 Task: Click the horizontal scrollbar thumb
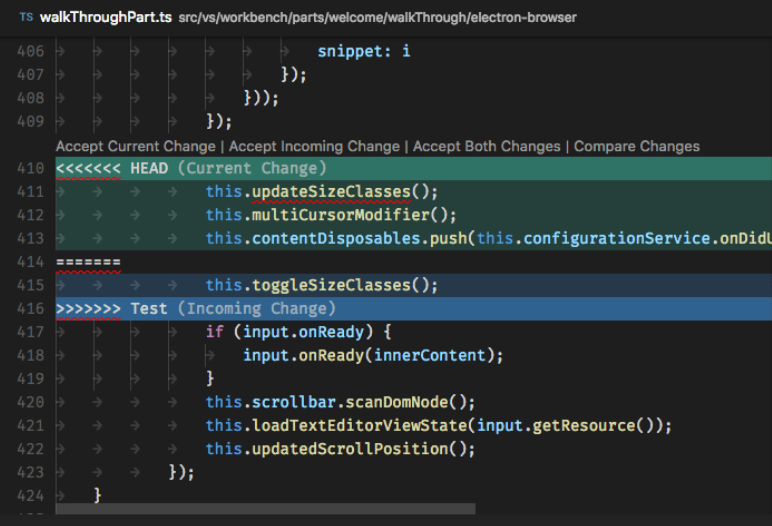(265, 509)
